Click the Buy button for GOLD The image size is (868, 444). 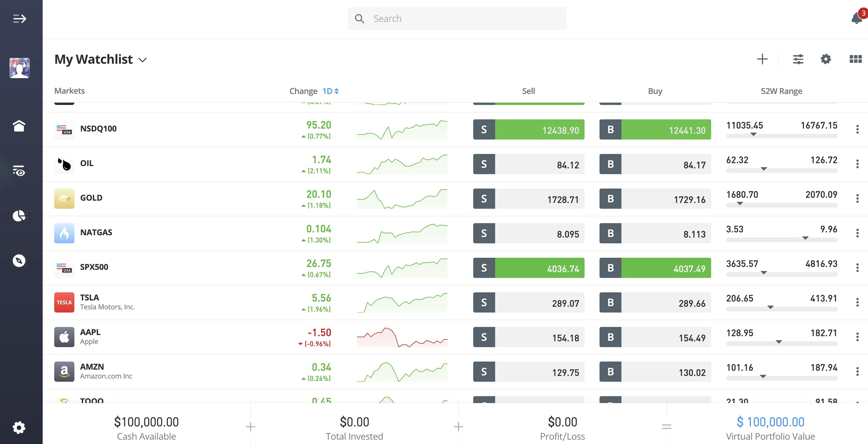655,199
